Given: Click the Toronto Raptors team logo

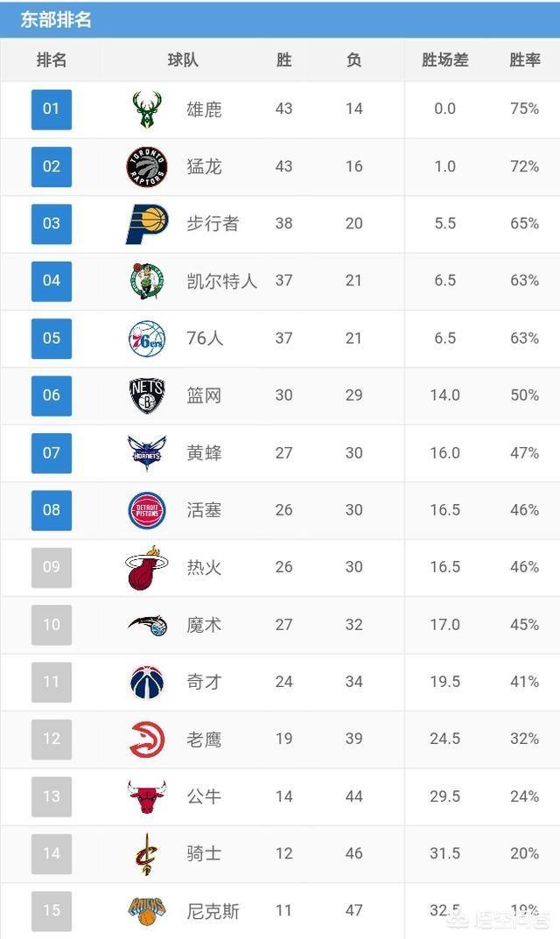Looking at the screenshot, I should pyautogui.click(x=146, y=166).
